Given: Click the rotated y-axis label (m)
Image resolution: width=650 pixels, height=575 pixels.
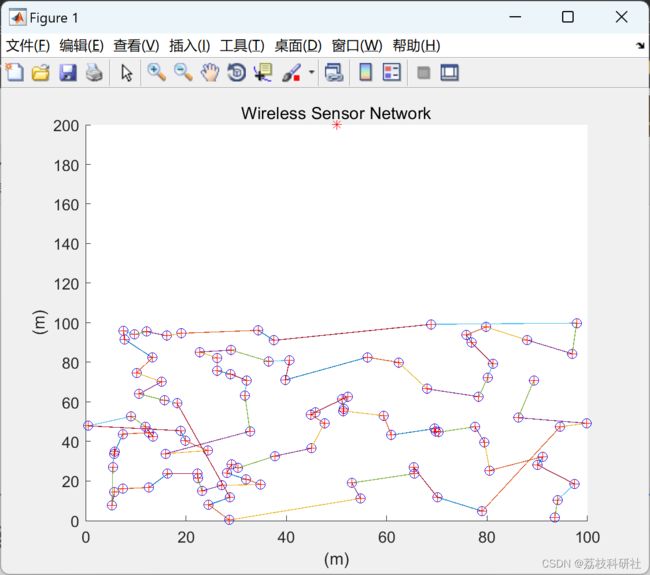Looking at the screenshot, I should [40, 322].
